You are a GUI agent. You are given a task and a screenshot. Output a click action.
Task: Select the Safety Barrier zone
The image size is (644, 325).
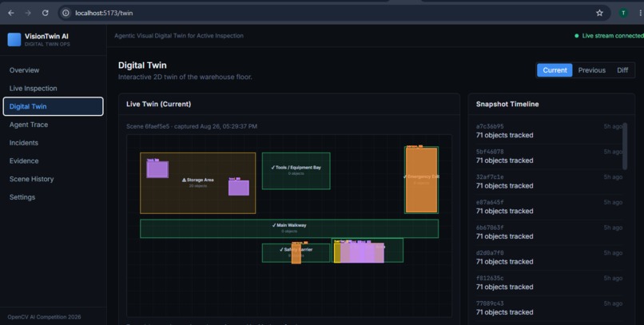point(296,253)
